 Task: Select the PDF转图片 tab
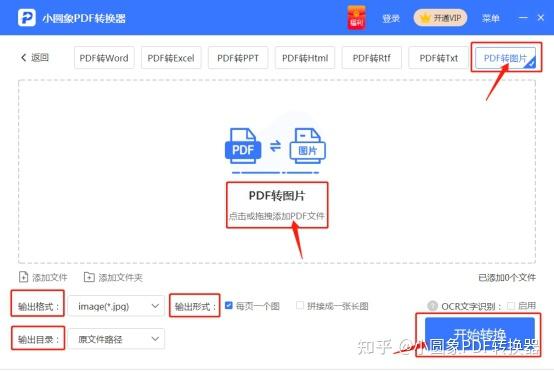click(x=506, y=58)
